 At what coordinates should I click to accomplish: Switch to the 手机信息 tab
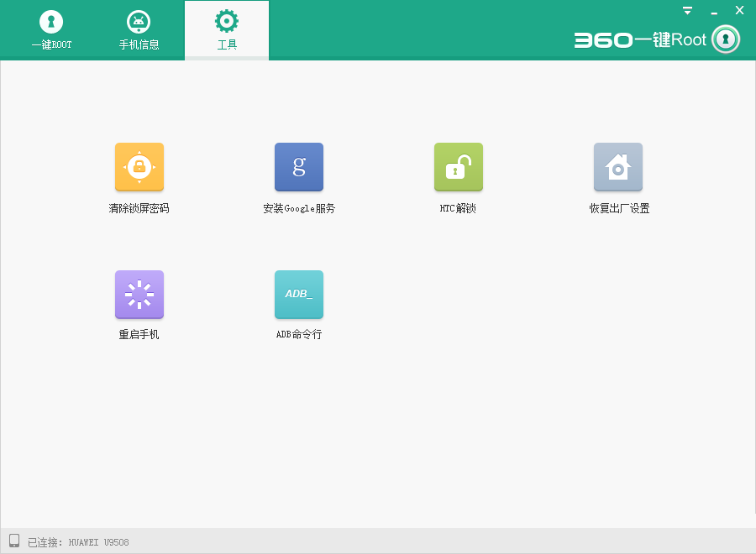click(139, 30)
